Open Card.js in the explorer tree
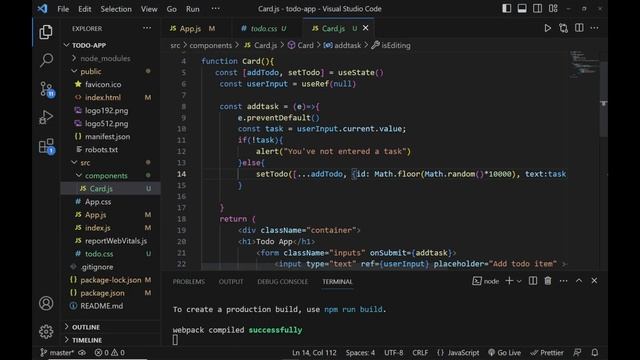The width and height of the screenshot is (640, 360). click(111, 189)
